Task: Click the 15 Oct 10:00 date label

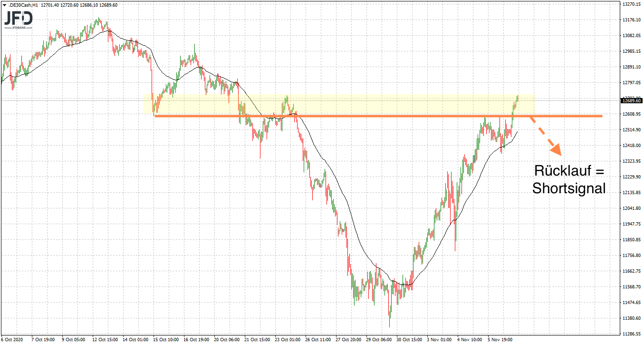Action: point(165,340)
